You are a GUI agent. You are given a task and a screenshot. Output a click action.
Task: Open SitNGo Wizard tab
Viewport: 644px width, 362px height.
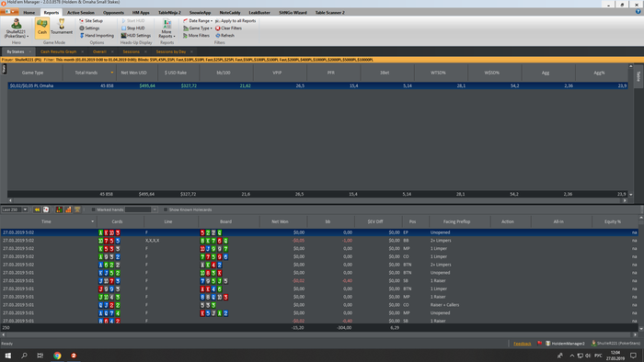point(293,12)
